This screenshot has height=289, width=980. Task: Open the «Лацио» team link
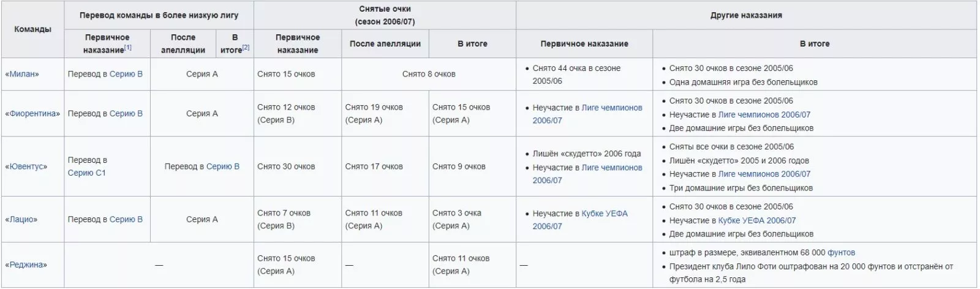coord(23,219)
